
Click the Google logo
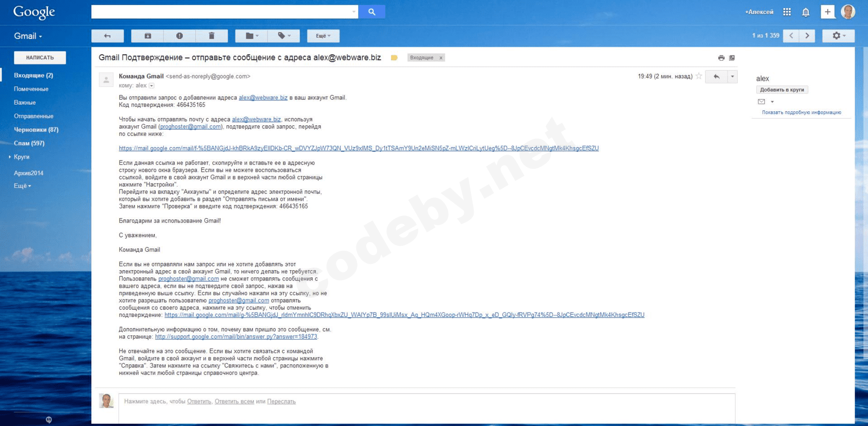(x=34, y=12)
